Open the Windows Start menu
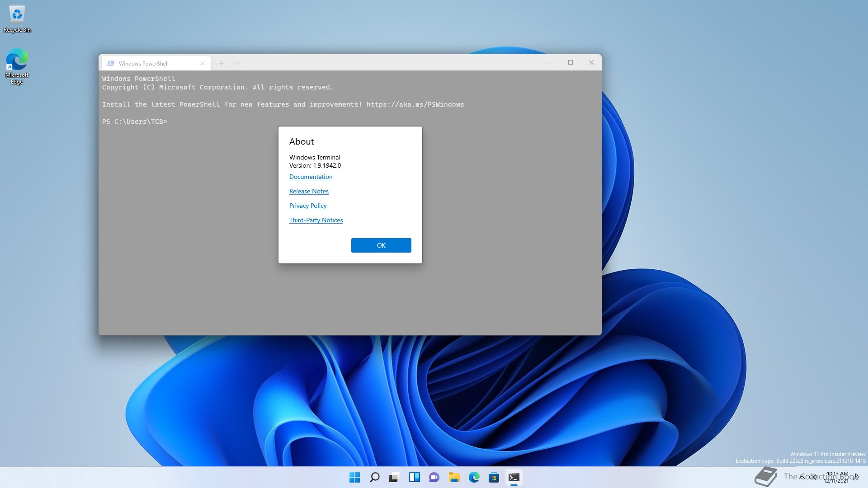Viewport: 868px width, 488px height. point(355,477)
